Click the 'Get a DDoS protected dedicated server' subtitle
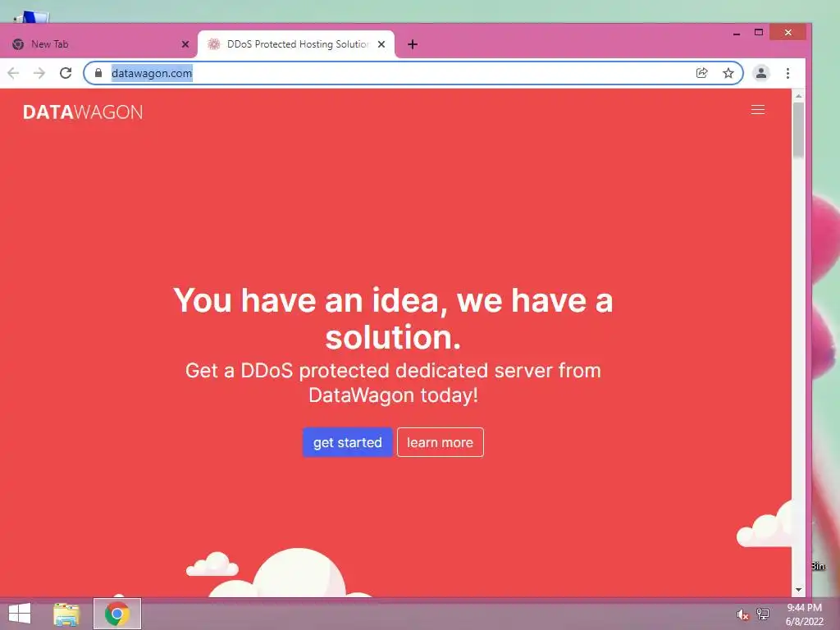 [393, 382]
